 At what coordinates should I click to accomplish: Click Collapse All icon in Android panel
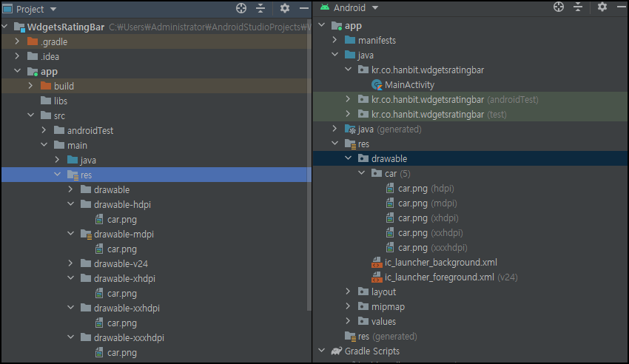coord(578,7)
